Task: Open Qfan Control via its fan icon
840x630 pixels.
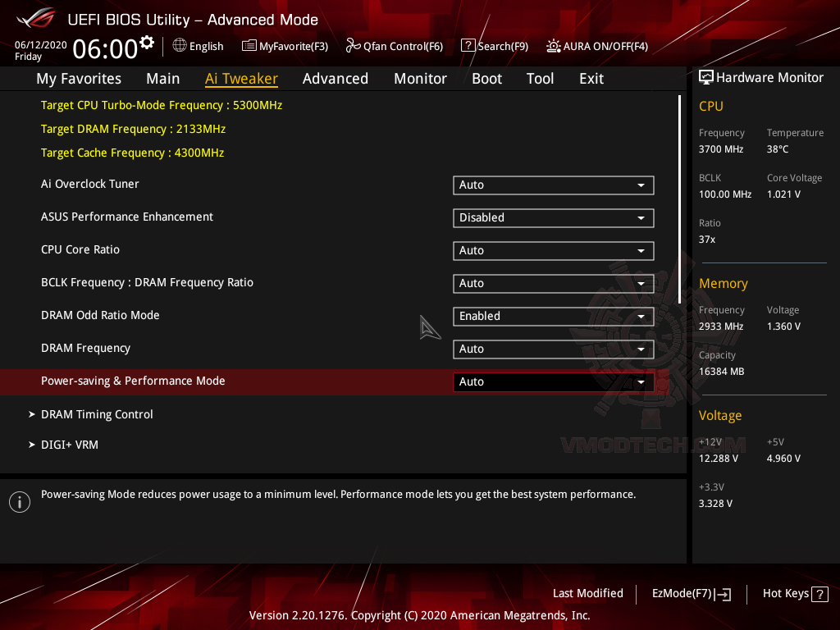Action: (352, 46)
